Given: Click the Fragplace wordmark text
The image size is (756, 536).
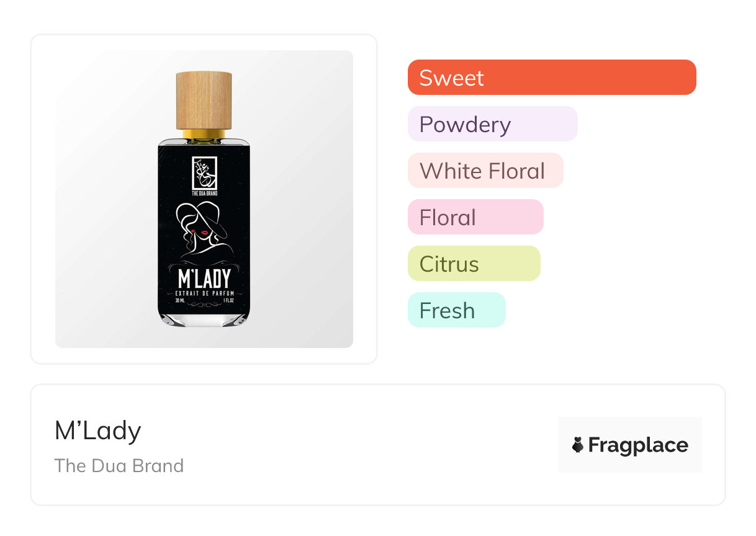Looking at the screenshot, I should 638,445.
